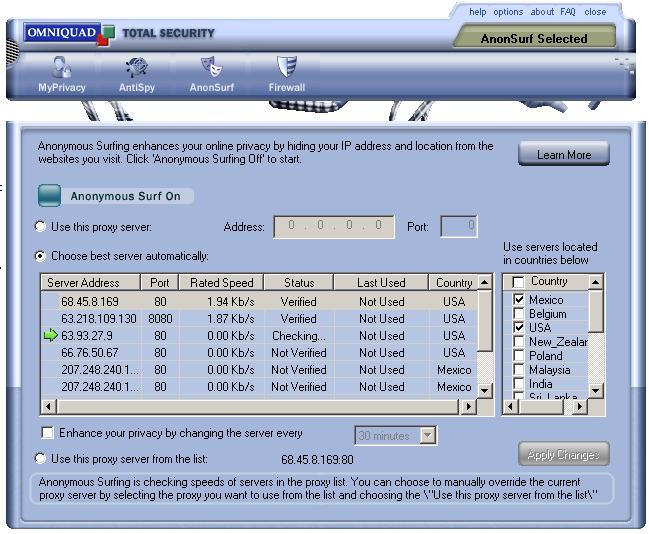Sort by server table Country column header
The image size is (649, 534).
pos(454,283)
